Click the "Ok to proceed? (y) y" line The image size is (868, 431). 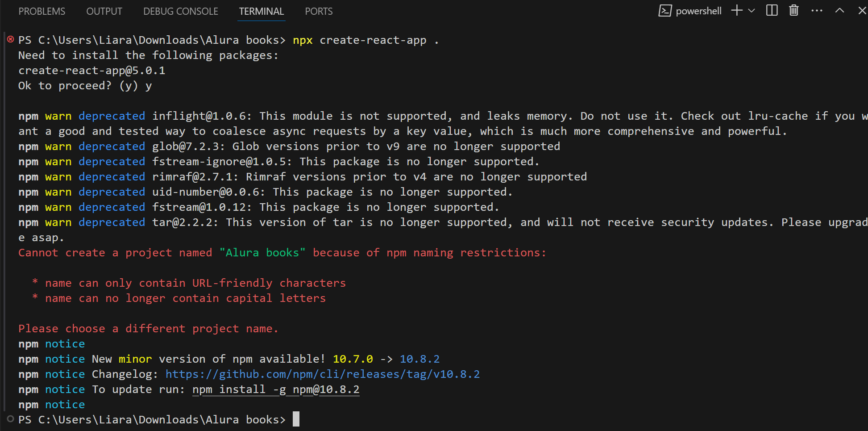point(85,86)
